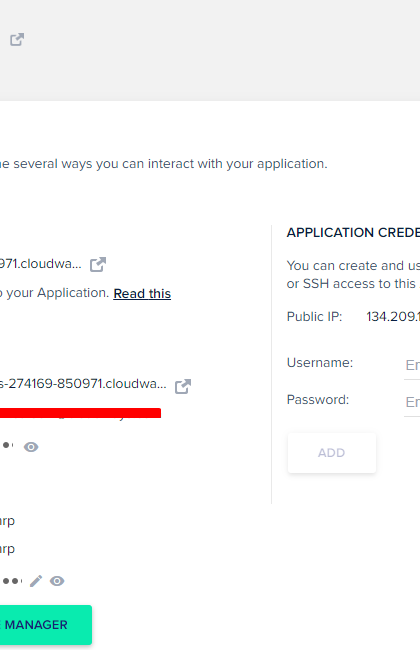Click the masked password dots next to the pencil icon
Screen dimensions: 420x650
click(x=12, y=581)
